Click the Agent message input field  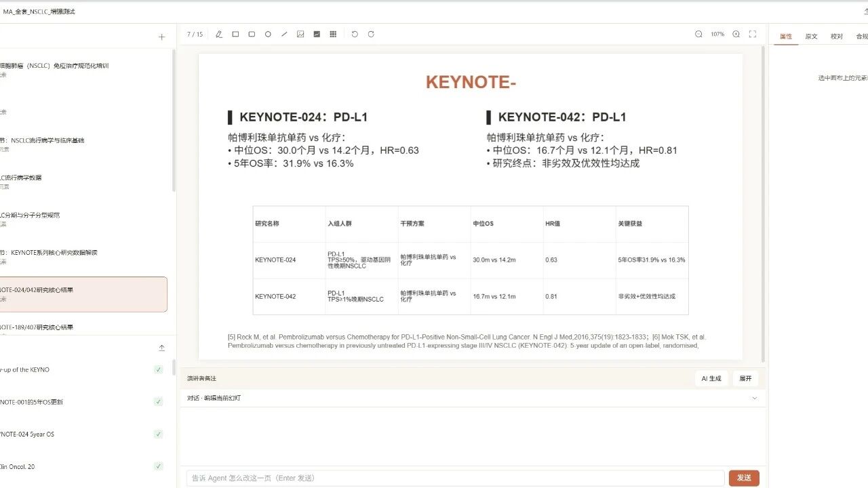point(454,478)
